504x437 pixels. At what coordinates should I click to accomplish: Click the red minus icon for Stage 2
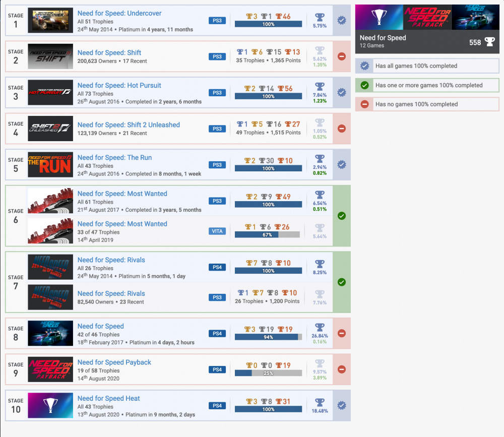341,56
